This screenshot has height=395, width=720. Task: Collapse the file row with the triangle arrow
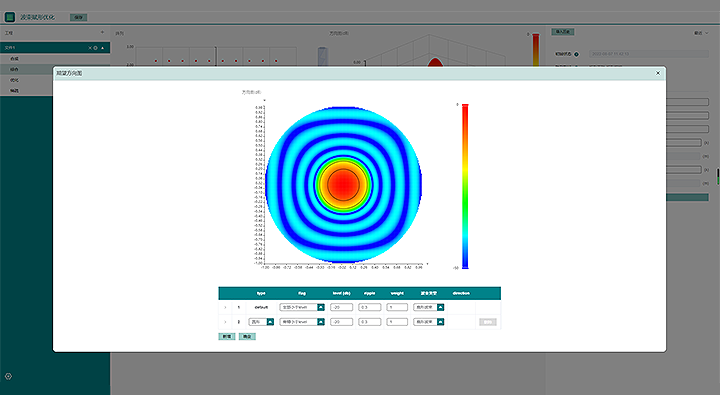pyautogui.click(x=102, y=48)
